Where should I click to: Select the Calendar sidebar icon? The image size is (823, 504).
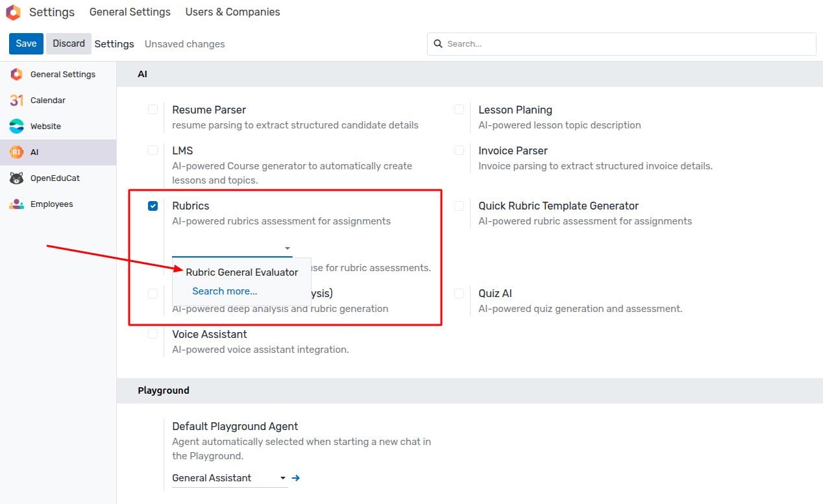17,101
